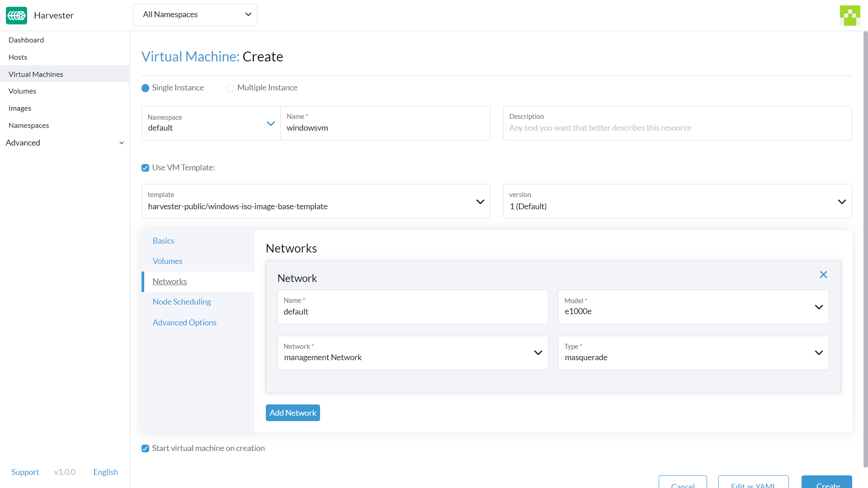Click the Harvester logo icon
868x488 pixels.
coord(16,15)
